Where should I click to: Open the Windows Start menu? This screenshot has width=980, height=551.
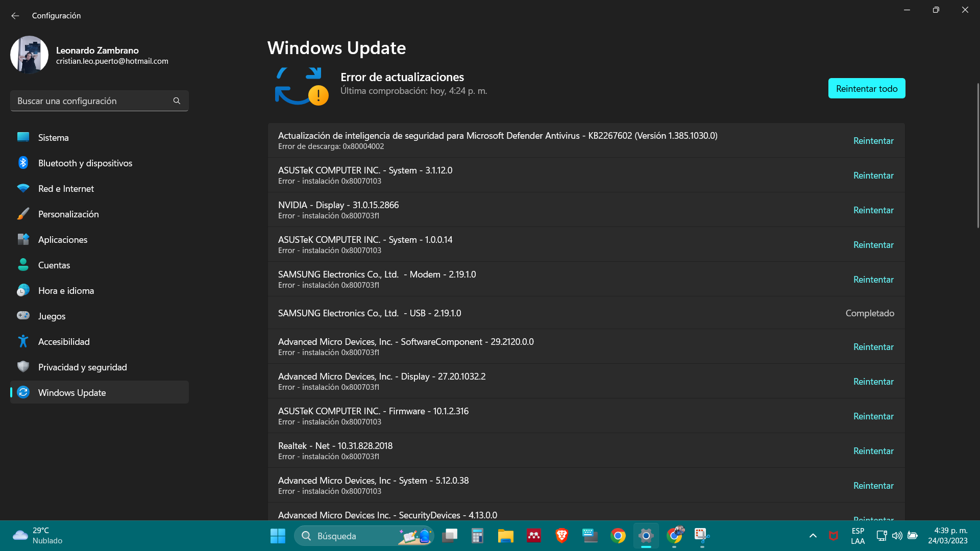(278, 536)
